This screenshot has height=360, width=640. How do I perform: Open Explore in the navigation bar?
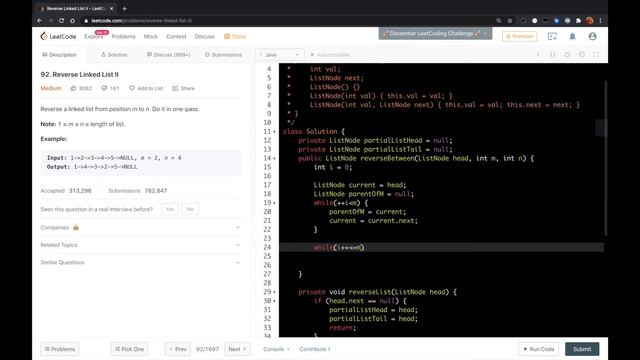(93, 36)
